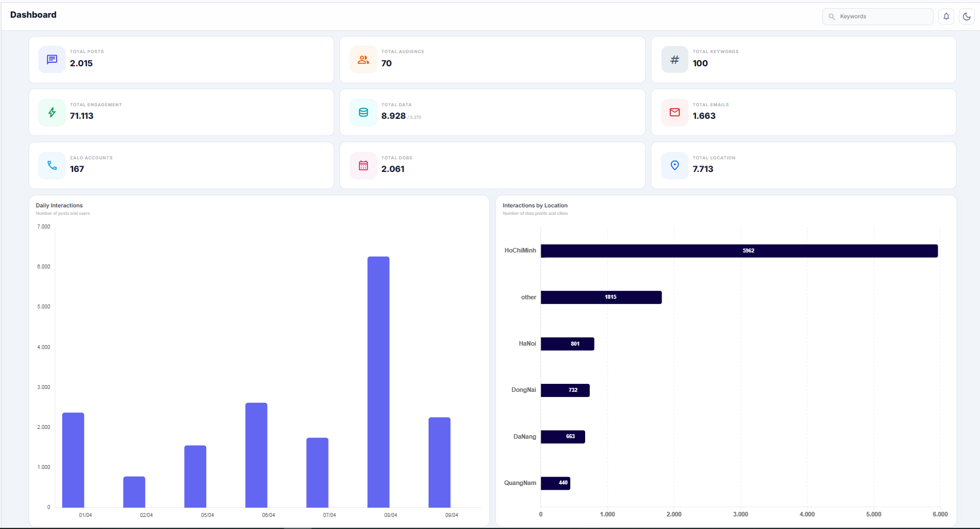The image size is (980, 529).
Task: Click the HoChiMinh bar showing 5962
Action: point(739,251)
